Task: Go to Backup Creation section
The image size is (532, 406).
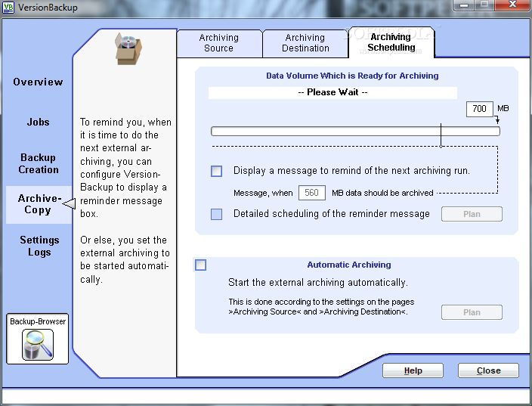Action: click(x=39, y=163)
